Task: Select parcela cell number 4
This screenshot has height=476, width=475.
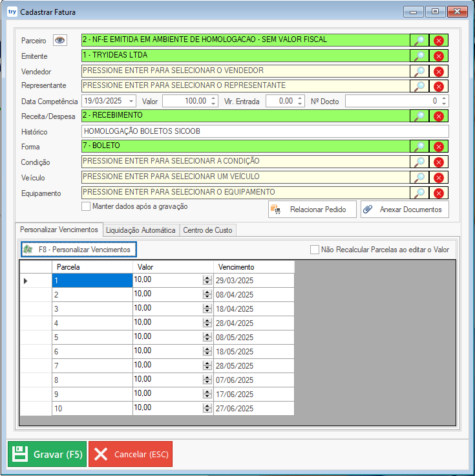Action: coord(92,323)
